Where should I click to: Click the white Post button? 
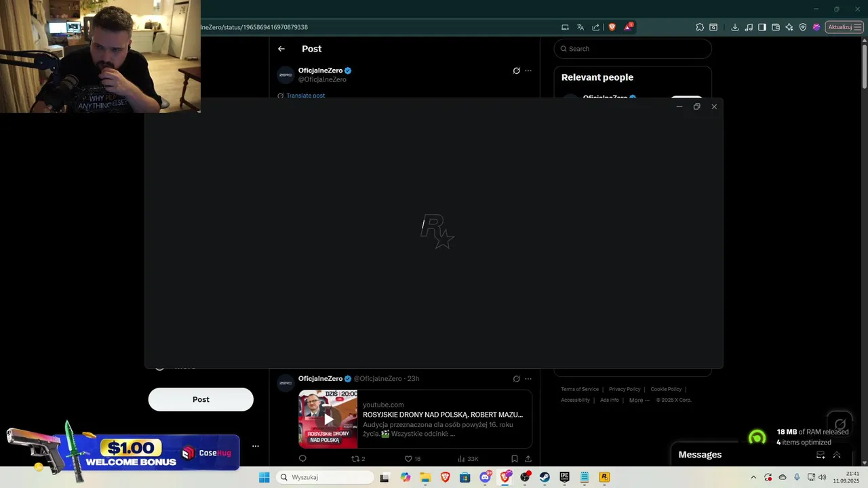click(201, 399)
